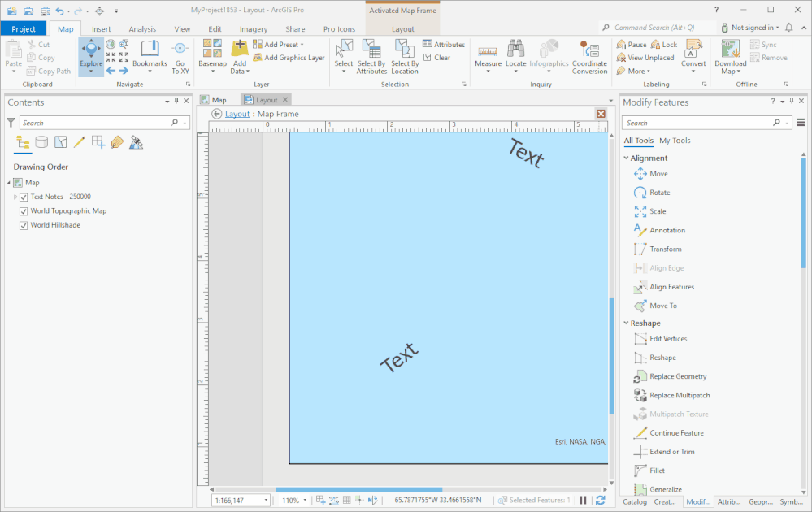812x512 pixels.
Task: Expand the Text Notes layer tree node
Action: (15, 197)
